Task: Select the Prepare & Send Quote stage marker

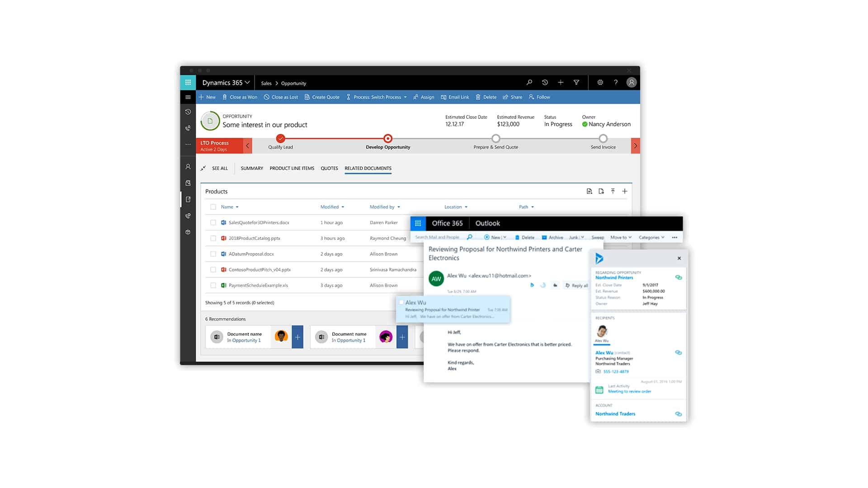Action: (496, 138)
